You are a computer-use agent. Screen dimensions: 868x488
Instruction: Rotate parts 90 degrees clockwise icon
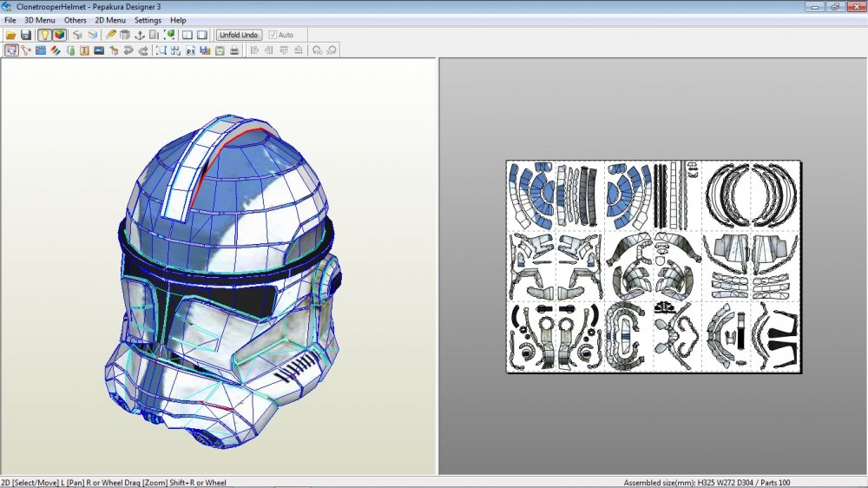[332, 50]
